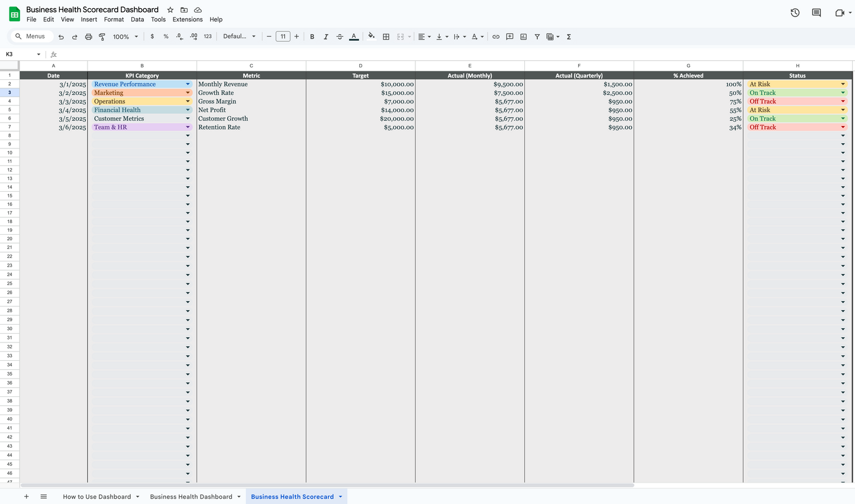Open the zoom 100% dropdown
This screenshot has height=504, width=855.
[125, 37]
